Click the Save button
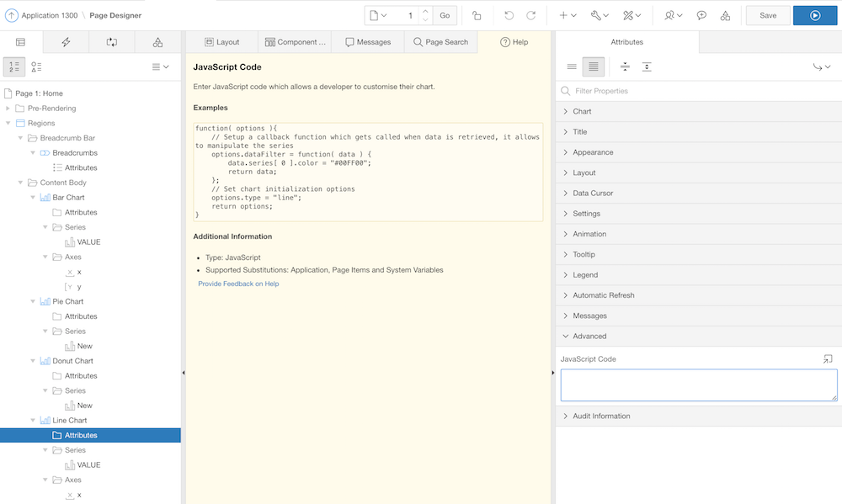 coord(767,14)
